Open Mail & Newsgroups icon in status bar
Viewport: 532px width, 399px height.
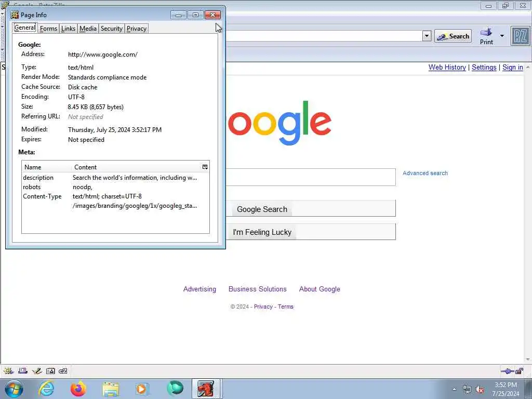click(23, 371)
